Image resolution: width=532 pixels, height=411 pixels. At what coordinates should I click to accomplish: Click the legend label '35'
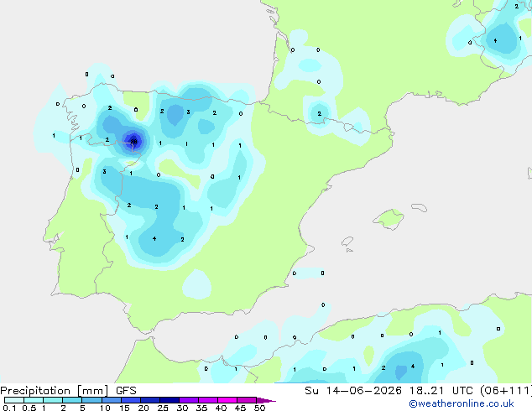tap(201, 408)
